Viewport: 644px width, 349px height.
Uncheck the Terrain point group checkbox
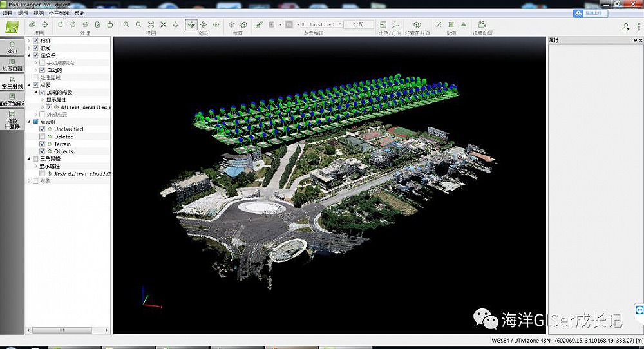(x=43, y=144)
